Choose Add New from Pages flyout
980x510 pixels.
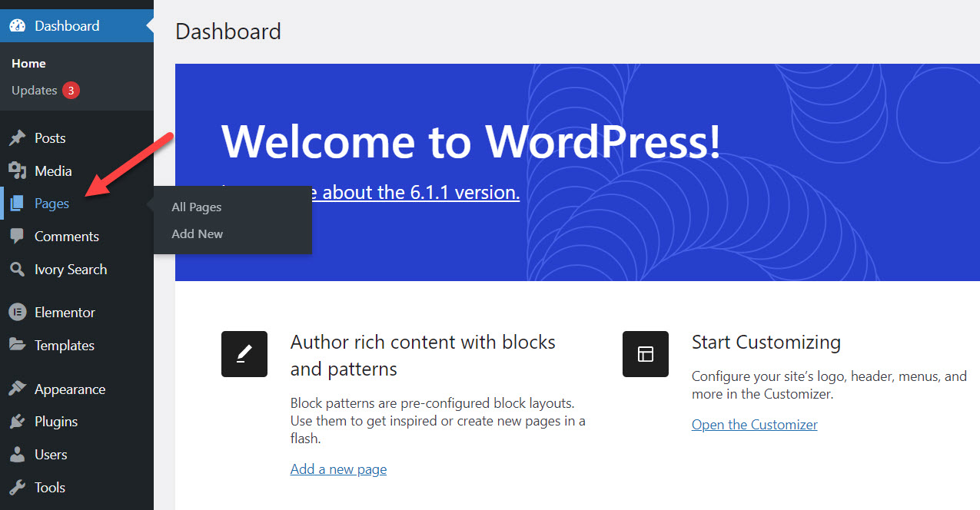[x=198, y=234]
